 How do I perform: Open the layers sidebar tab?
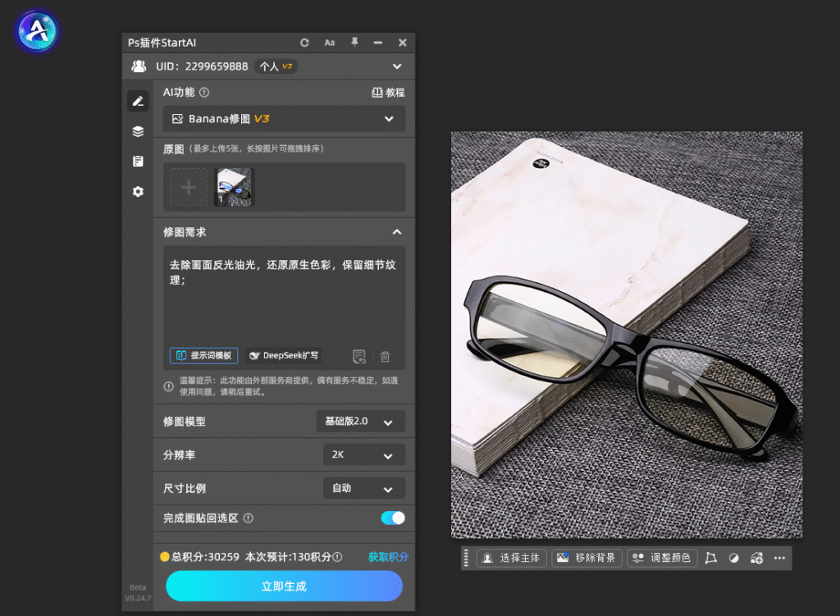coord(138,131)
